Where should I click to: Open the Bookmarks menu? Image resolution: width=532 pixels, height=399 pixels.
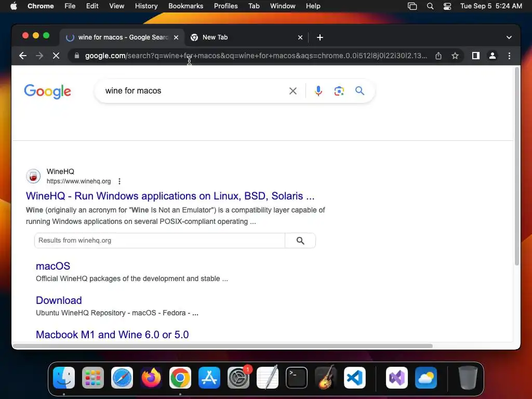[185, 6]
